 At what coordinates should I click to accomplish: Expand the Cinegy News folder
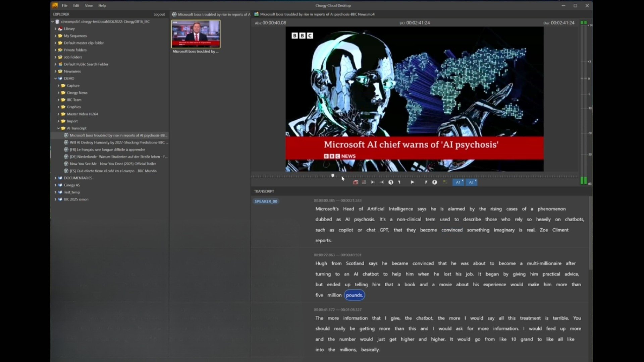click(59, 93)
